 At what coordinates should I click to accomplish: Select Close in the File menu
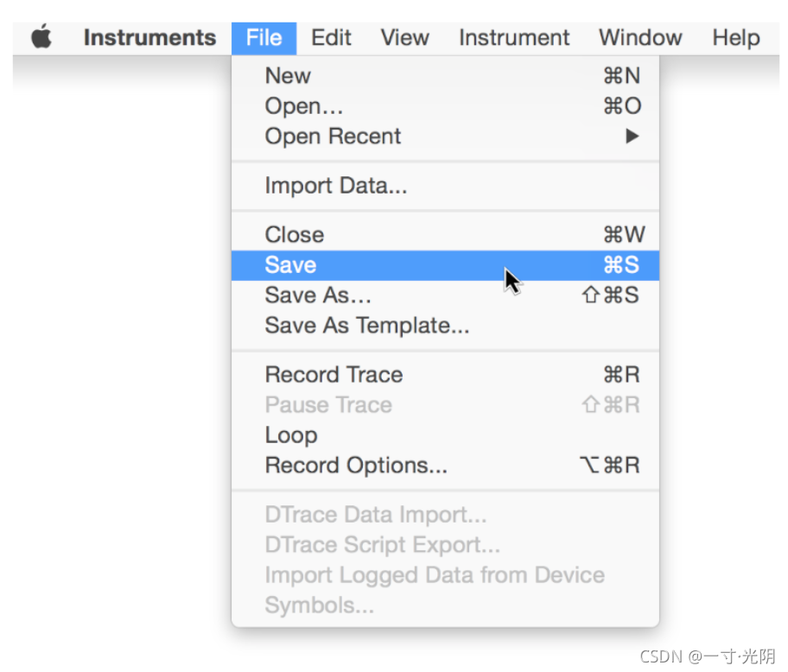click(x=295, y=235)
